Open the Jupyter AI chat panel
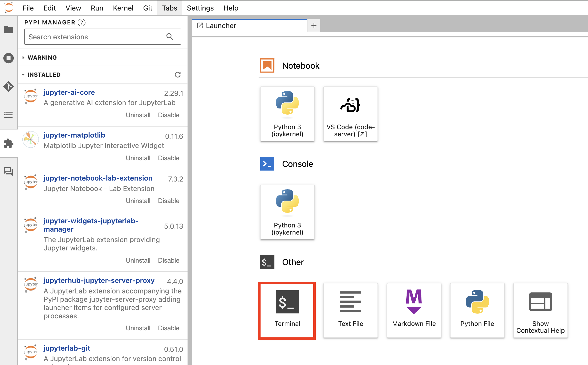Screen dimensions: 588x365 click(9, 172)
